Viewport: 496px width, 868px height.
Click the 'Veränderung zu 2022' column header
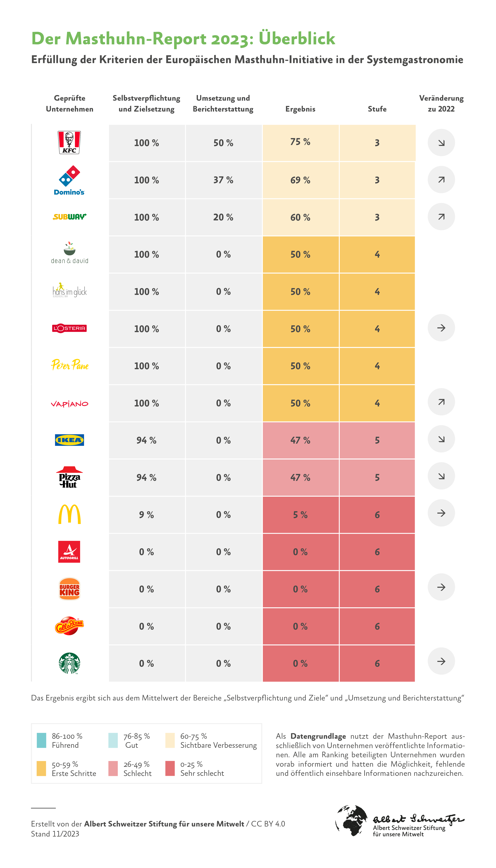(441, 104)
